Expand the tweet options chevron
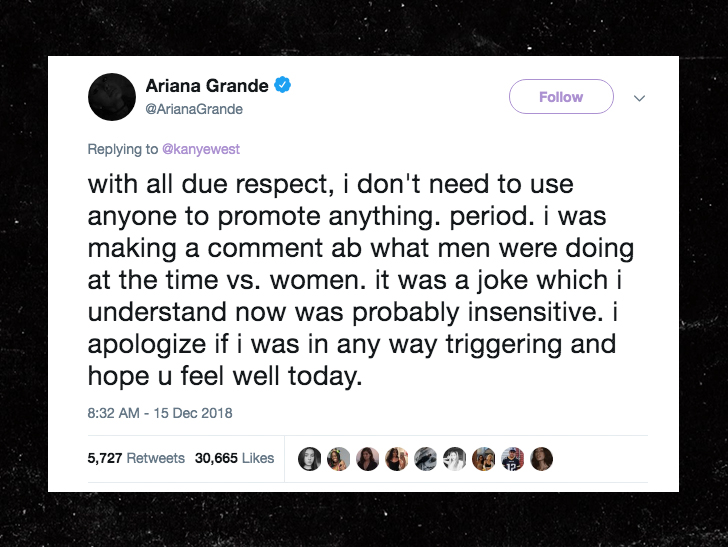 [639, 98]
